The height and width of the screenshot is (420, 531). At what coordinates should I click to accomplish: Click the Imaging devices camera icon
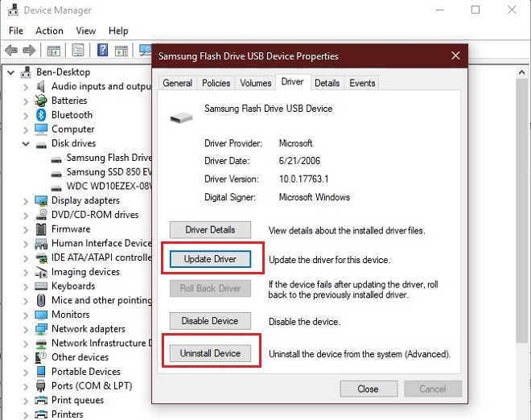point(41,272)
